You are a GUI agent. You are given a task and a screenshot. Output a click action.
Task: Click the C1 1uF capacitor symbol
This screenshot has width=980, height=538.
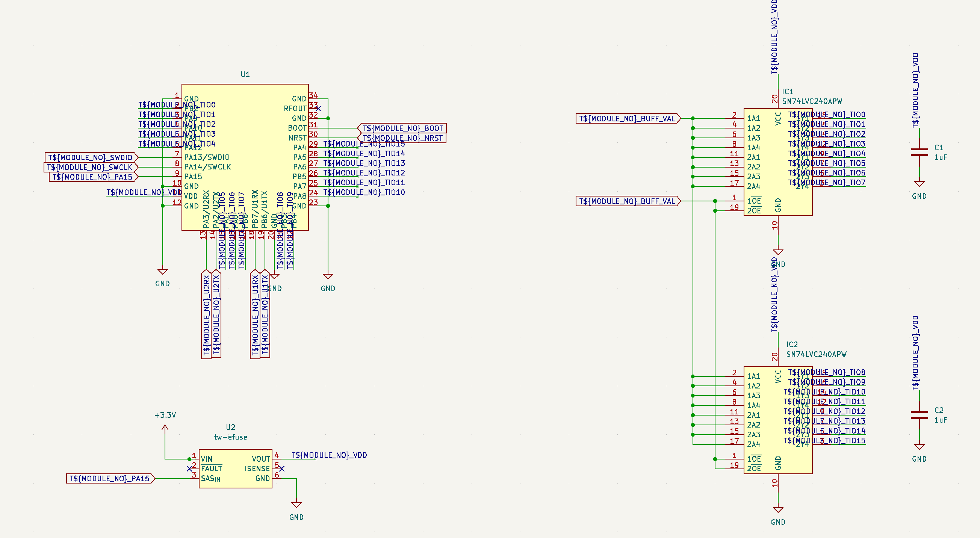coord(919,152)
